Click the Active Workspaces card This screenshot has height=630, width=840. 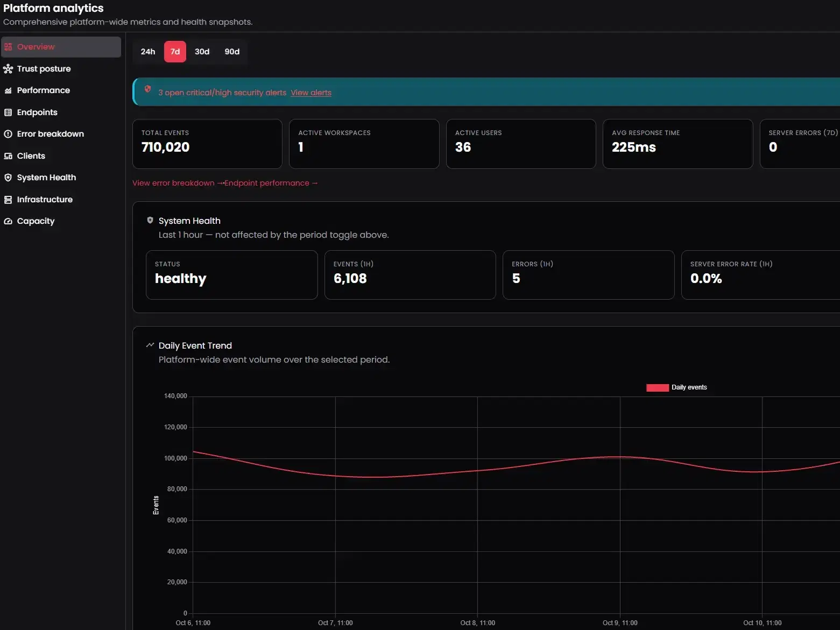364,144
